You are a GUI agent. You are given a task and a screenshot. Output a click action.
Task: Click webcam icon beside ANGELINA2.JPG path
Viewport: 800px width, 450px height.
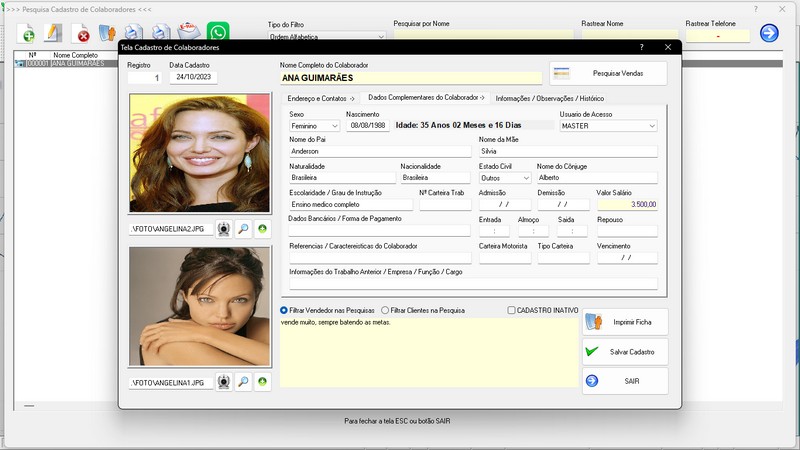click(x=224, y=229)
